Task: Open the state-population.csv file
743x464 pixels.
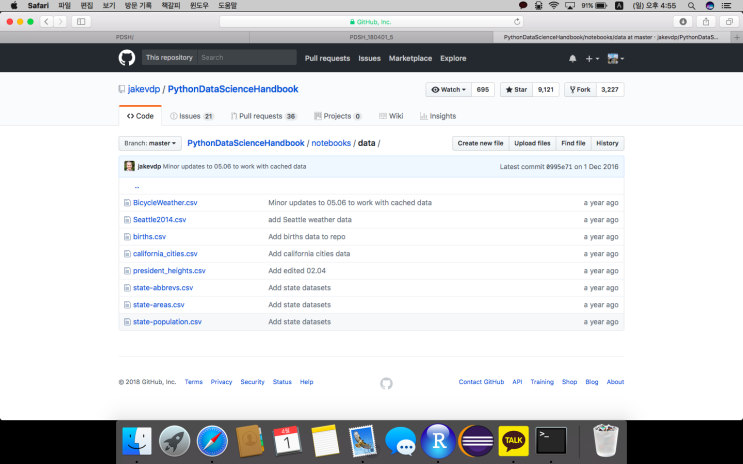Action: click(167, 322)
